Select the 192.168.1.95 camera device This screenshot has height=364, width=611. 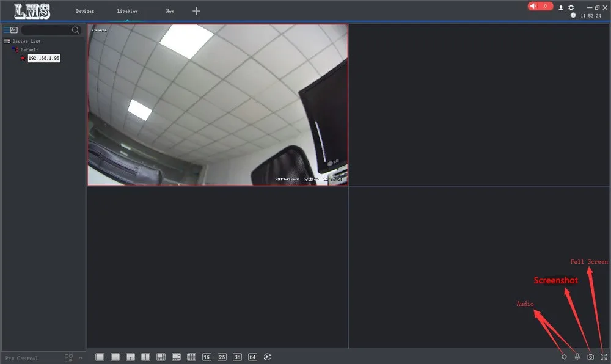pyautogui.click(x=44, y=58)
